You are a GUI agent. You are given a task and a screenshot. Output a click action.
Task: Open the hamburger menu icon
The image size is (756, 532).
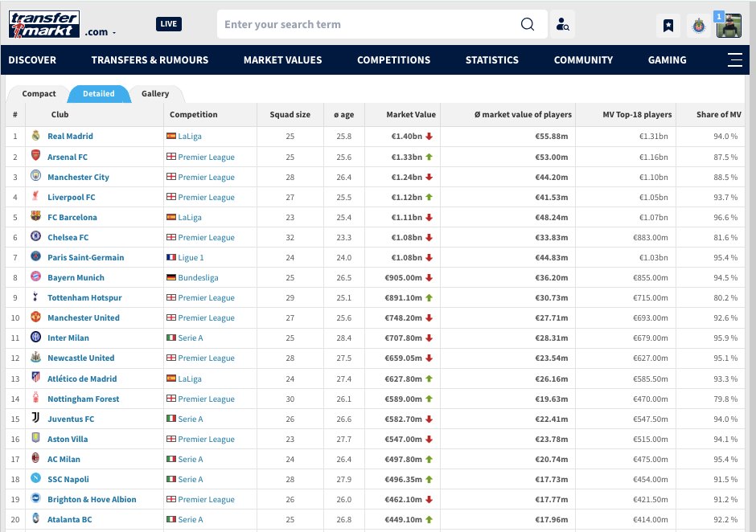[x=733, y=59]
